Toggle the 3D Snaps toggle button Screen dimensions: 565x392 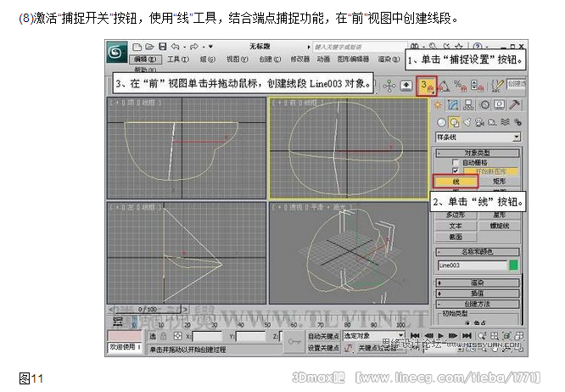427,86
